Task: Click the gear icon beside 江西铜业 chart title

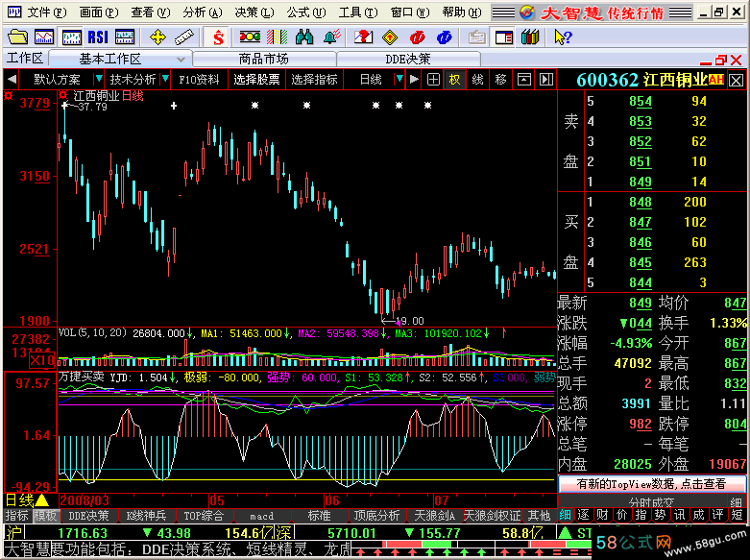Action: pyautogui.click(x=62, y=96)
